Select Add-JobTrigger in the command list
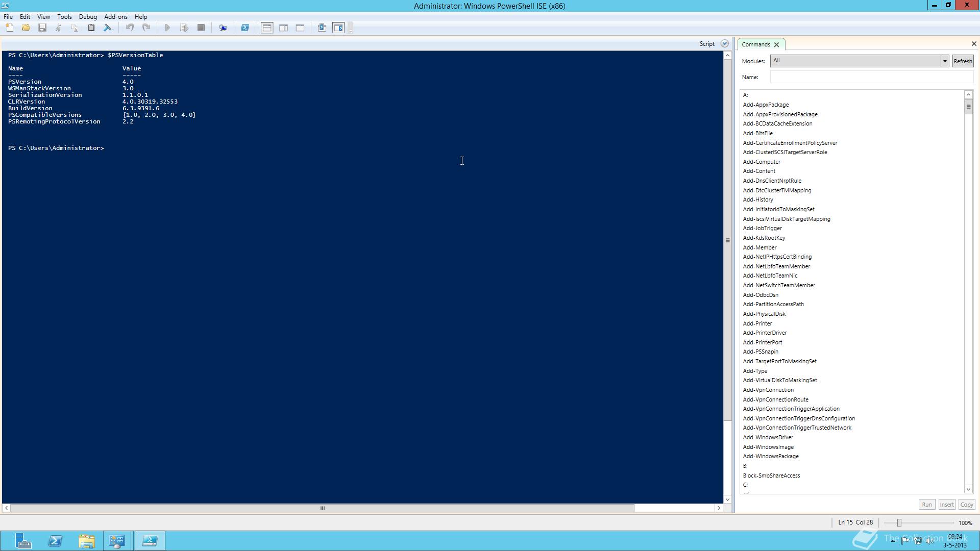This screenshot has width=980, height=551. pos(762,228)
